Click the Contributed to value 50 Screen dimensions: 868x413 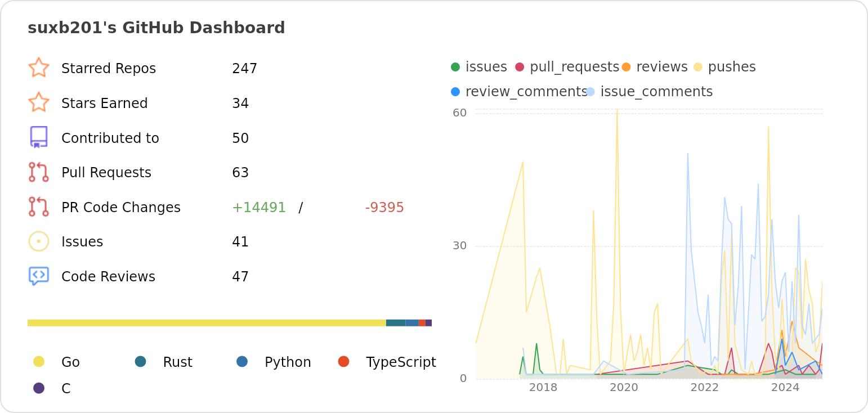click(240, 138)
